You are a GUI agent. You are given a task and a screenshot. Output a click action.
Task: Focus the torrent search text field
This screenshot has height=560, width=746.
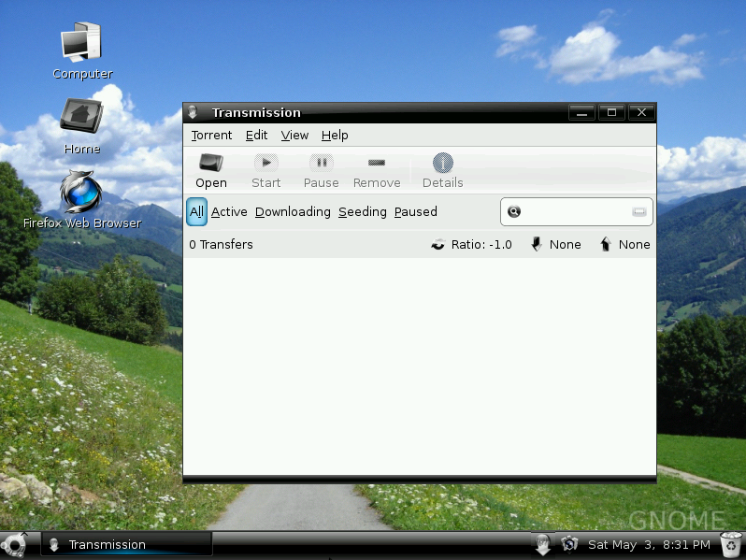pos(576,211)
